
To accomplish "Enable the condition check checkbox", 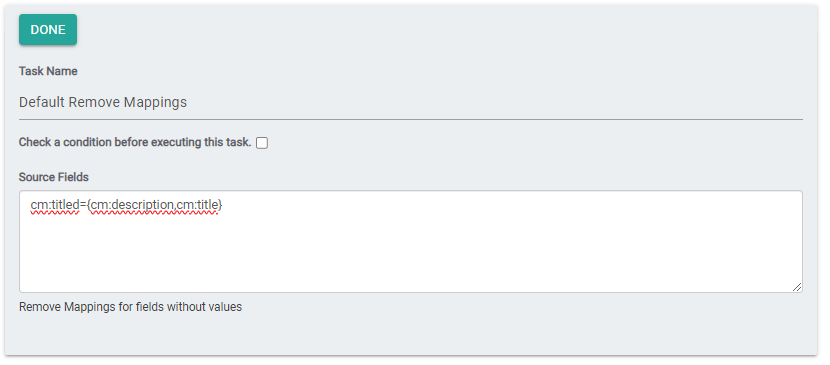I will (262, 143).
